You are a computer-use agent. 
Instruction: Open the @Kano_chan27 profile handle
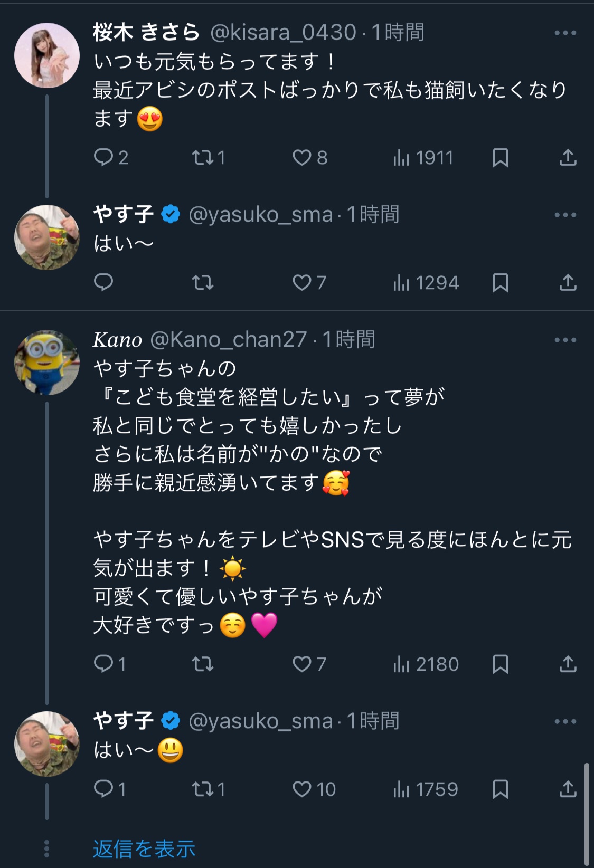(229, 339)
